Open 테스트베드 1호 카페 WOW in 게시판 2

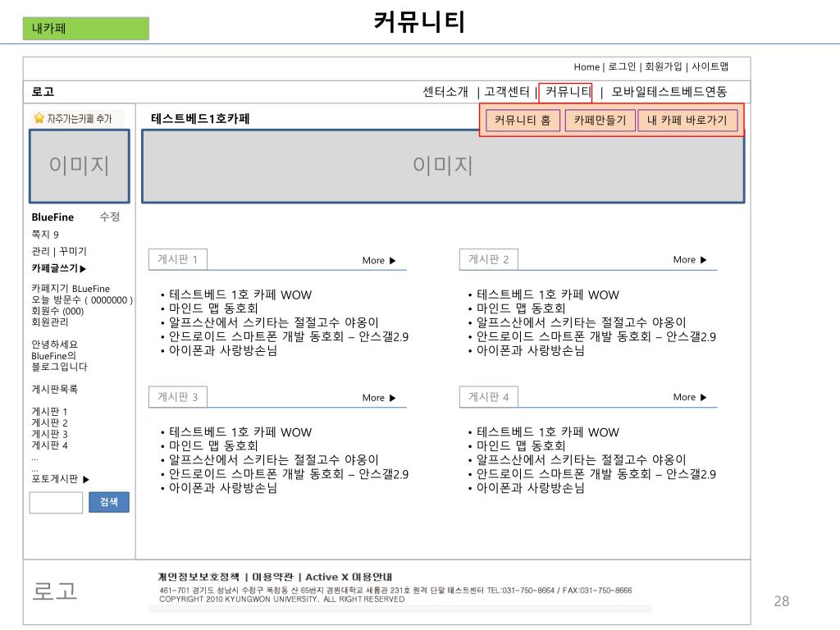[x=547, y=294]
